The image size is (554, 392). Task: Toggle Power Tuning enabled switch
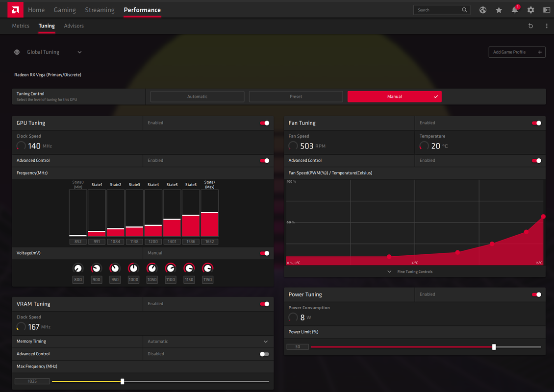pos(536,294)
